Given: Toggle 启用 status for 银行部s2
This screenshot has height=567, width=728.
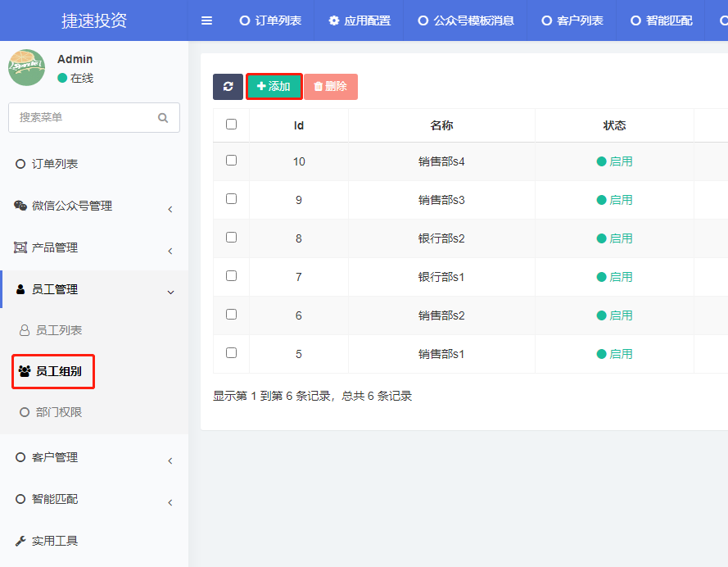Looking at the screenshot, I should point(614,238).
